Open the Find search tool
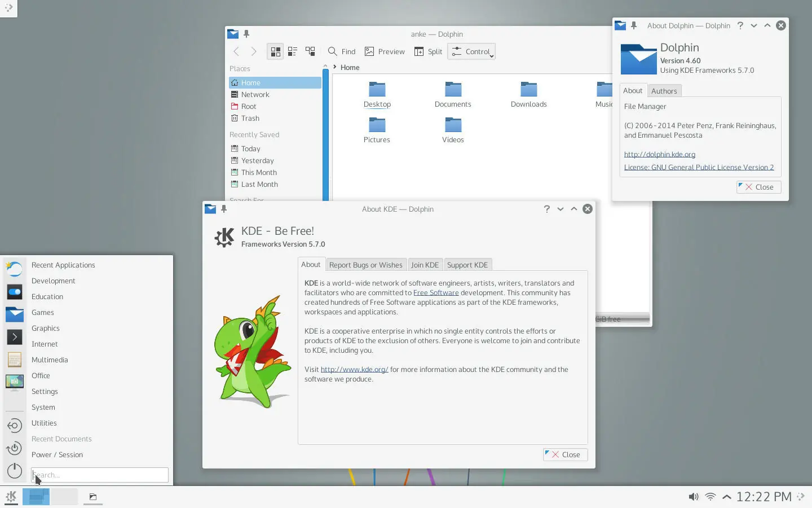The width and height of the screenshot is (812, 508). click(342, 51)
